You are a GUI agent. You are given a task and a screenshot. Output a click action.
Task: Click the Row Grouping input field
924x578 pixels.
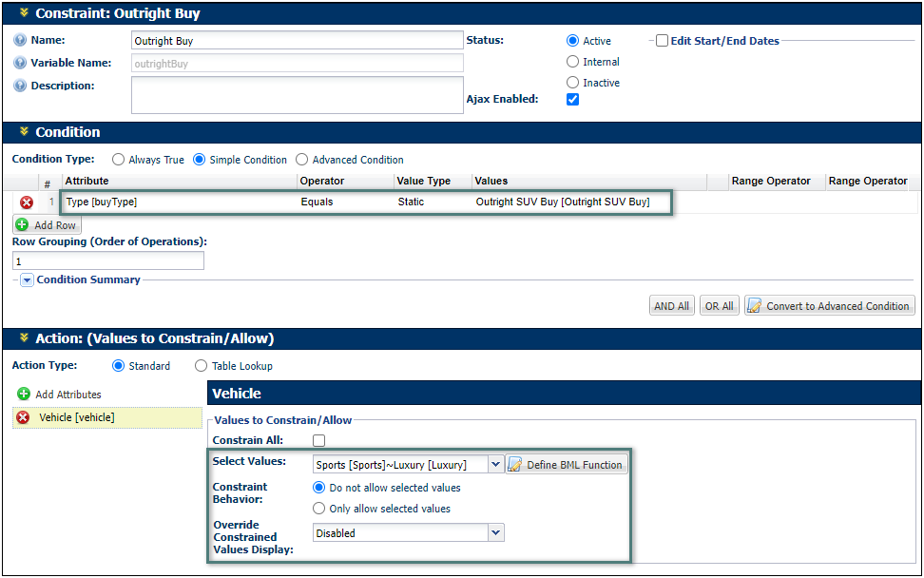(107, 260)
